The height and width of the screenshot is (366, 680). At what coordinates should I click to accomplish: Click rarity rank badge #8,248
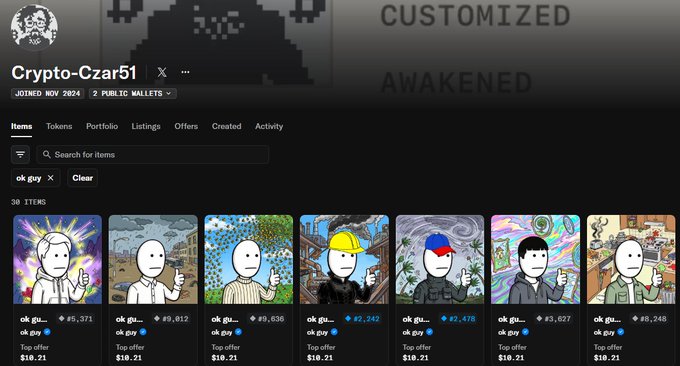coord(650,319)
